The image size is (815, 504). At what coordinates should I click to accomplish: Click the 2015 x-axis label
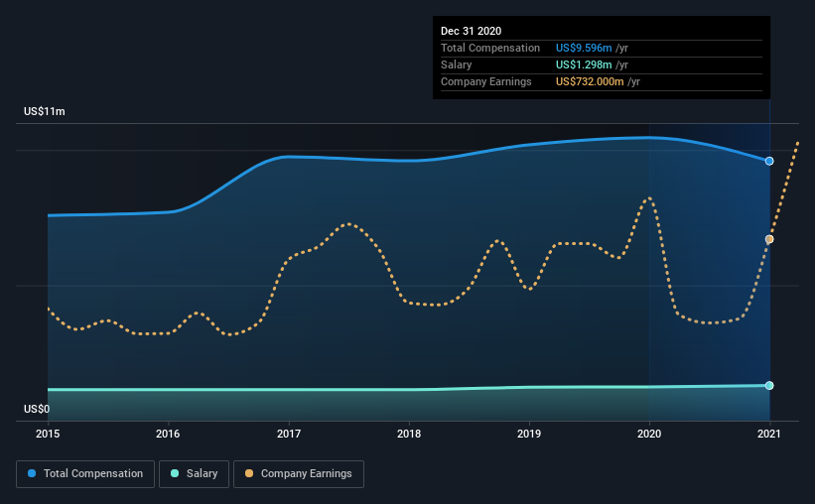(x=48, y=434)
